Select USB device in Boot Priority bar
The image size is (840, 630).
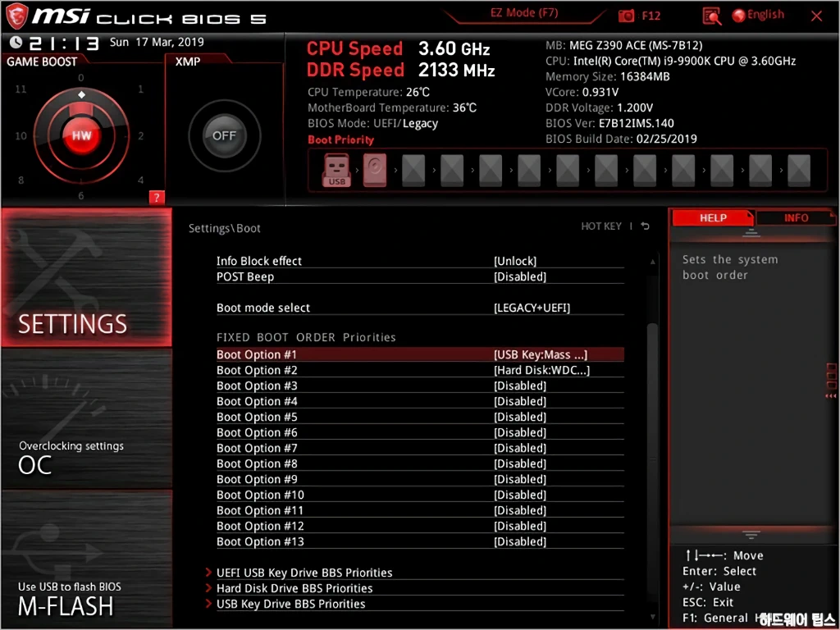click(x=336, y=171)
